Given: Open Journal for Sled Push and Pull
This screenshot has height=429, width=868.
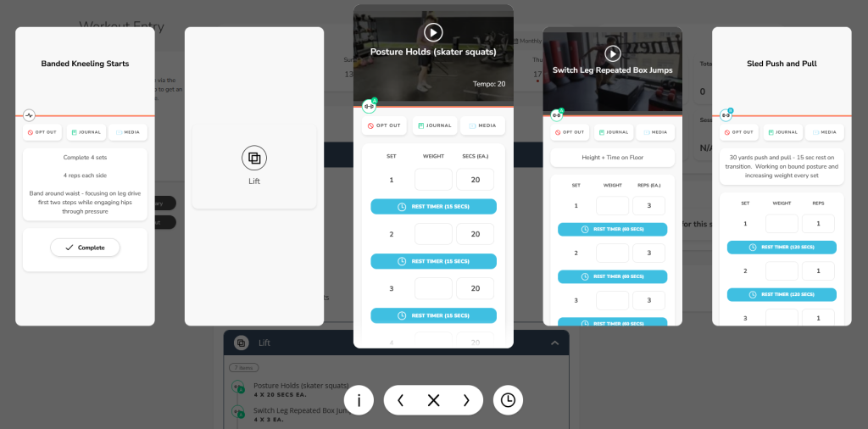Looking at the screenshot, I should [782, 132].
